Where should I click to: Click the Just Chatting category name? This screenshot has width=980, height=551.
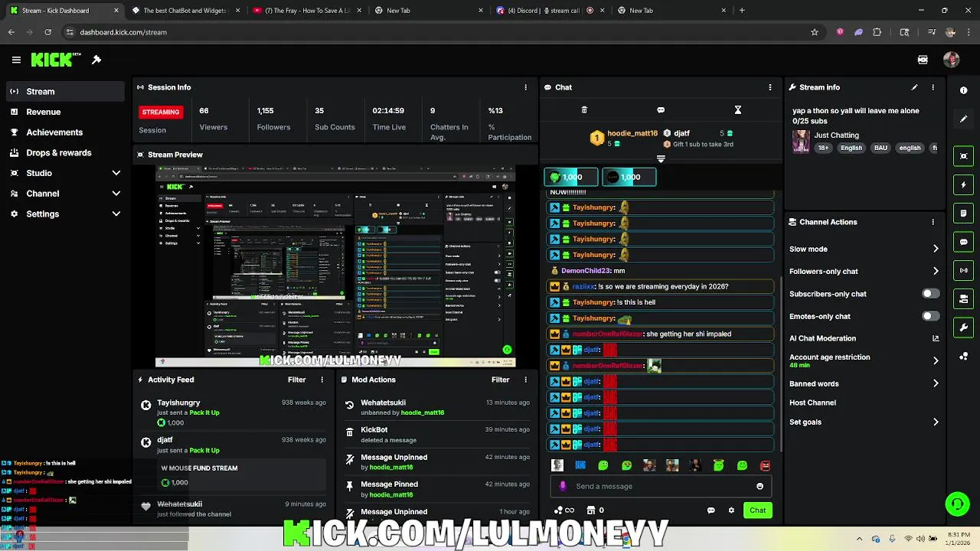pos(836,135)
